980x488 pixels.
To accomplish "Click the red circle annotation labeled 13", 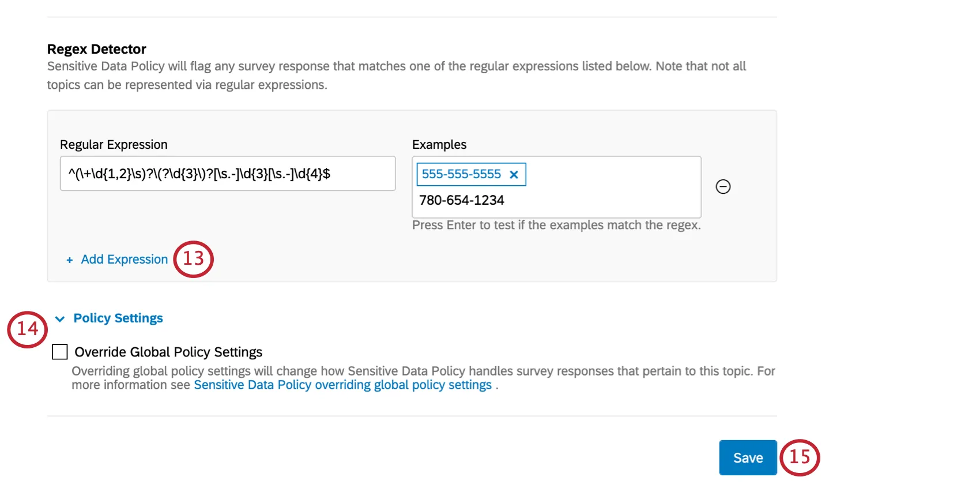I will point(194,260).
